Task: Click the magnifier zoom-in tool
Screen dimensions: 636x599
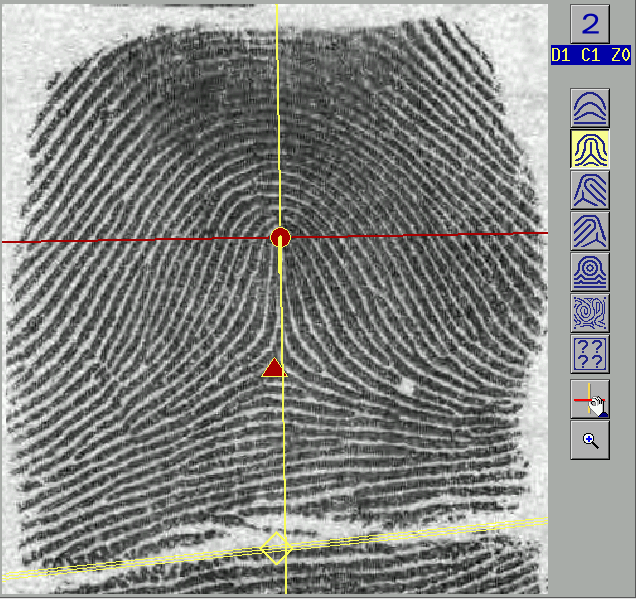Action: click(590, 440)
